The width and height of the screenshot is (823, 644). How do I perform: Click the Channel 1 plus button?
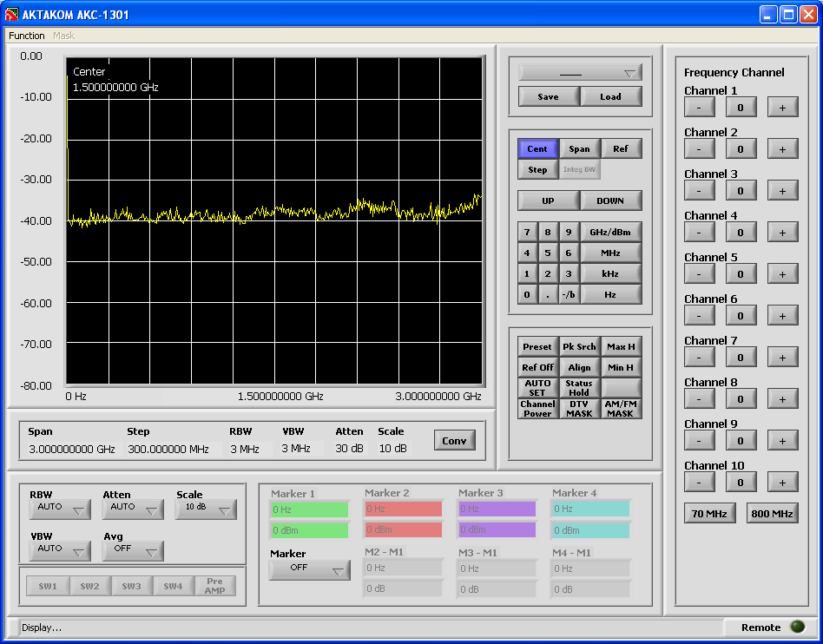[x=782, y=107]
